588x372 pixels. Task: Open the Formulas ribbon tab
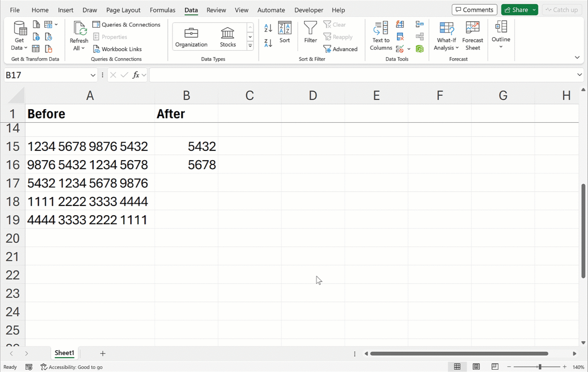162,10
